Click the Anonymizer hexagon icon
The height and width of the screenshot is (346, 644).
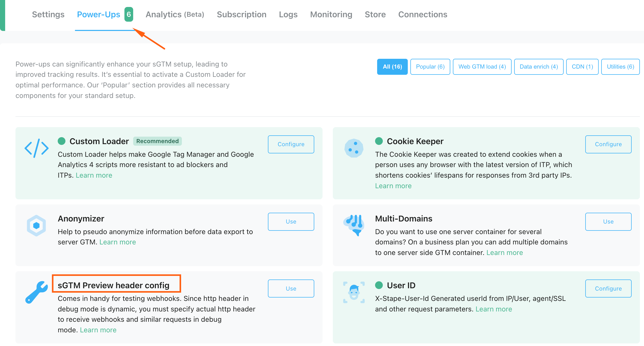pos(36,226)
